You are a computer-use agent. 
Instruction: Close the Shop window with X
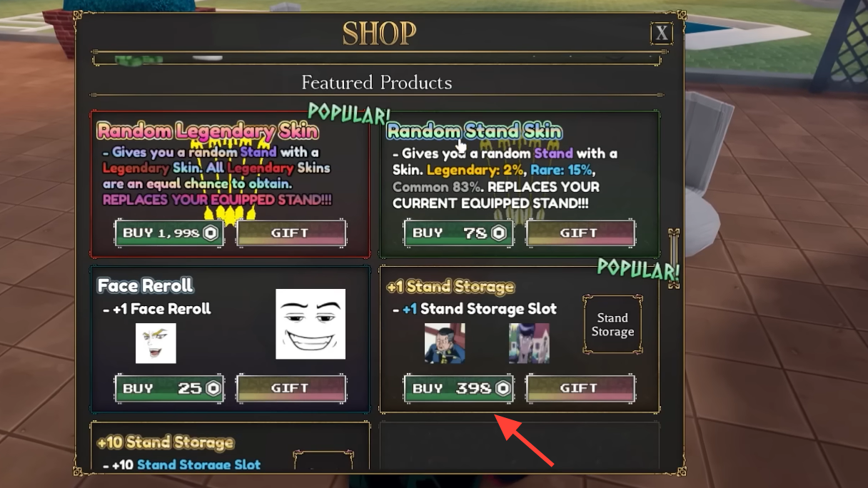pos(662,33)
